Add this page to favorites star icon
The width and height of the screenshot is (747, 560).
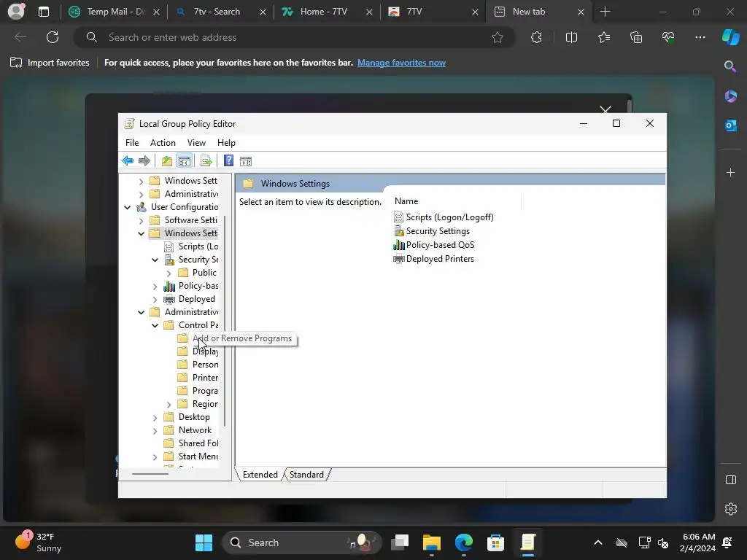click(x=498, y=37)
